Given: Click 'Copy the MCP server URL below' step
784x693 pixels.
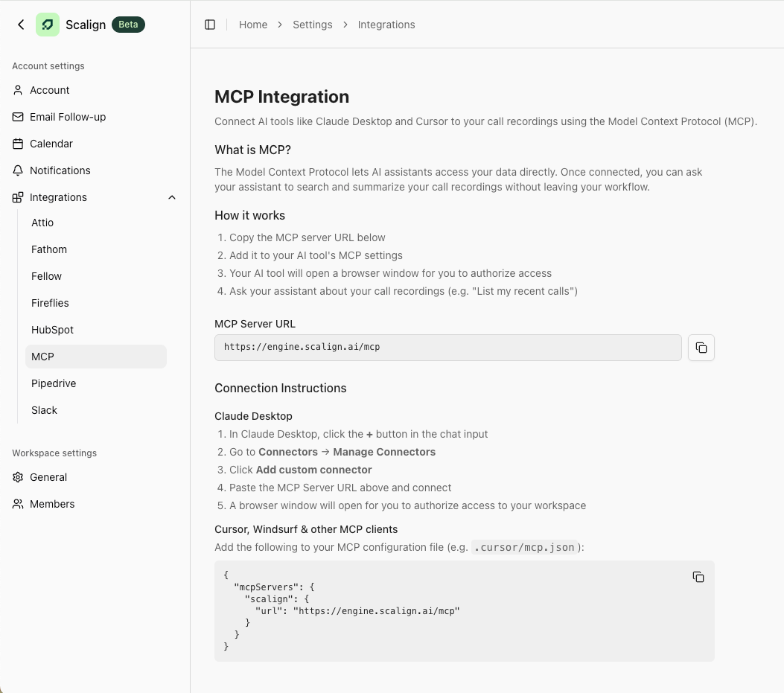Looking at the screenshot, I should [x=307, y=237].
